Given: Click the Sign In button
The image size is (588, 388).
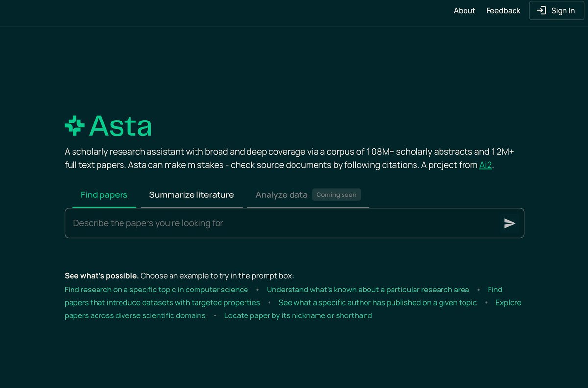Looking at the screenshot, I should click(556, 10).
